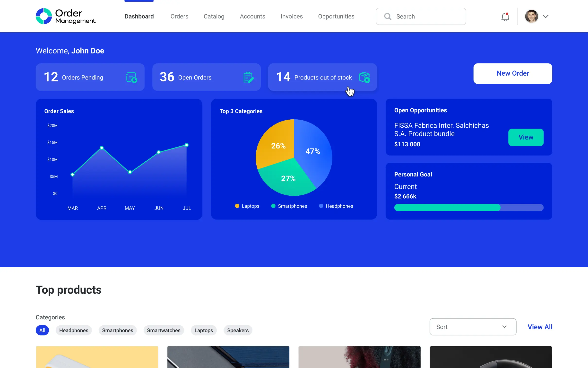
Task: Click the Laptops legend dot on pie chart
Action: [237, 206]
